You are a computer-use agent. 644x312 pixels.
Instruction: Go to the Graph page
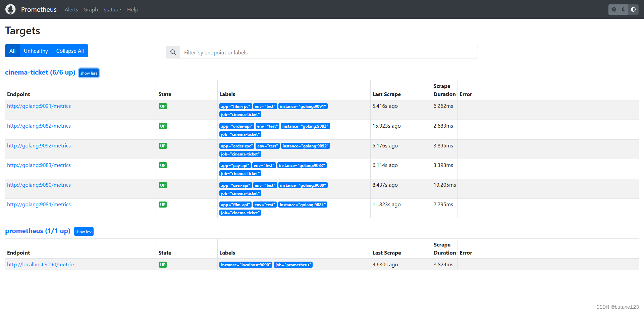pos(91,10)
